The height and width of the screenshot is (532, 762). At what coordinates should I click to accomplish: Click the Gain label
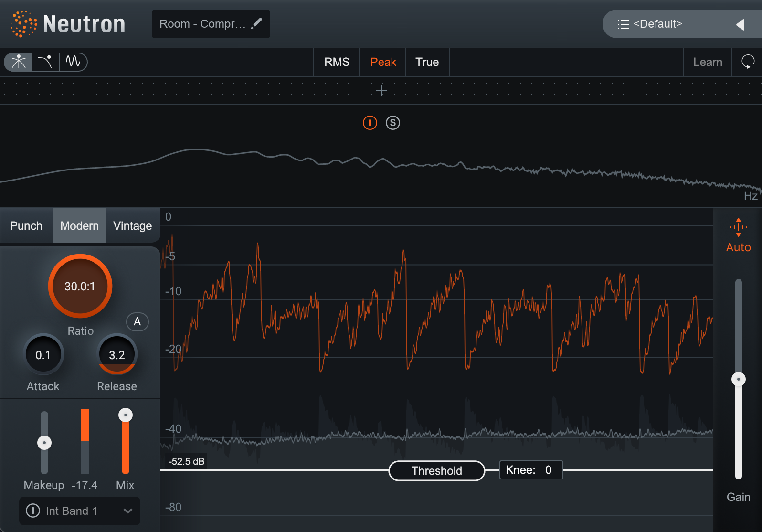click(x=739, y=497)
